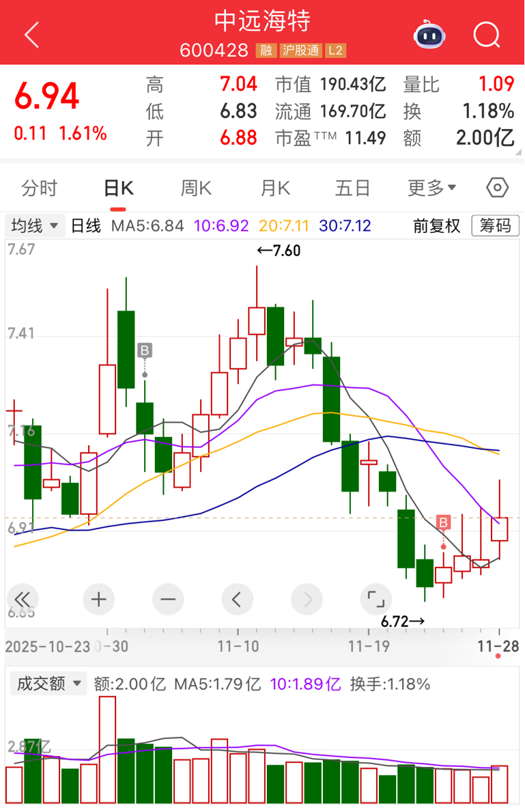The width and height of the screenshot is (525, 812).
Task: Toggle the 前复权 price adjustment option
Action: [437, 226]
